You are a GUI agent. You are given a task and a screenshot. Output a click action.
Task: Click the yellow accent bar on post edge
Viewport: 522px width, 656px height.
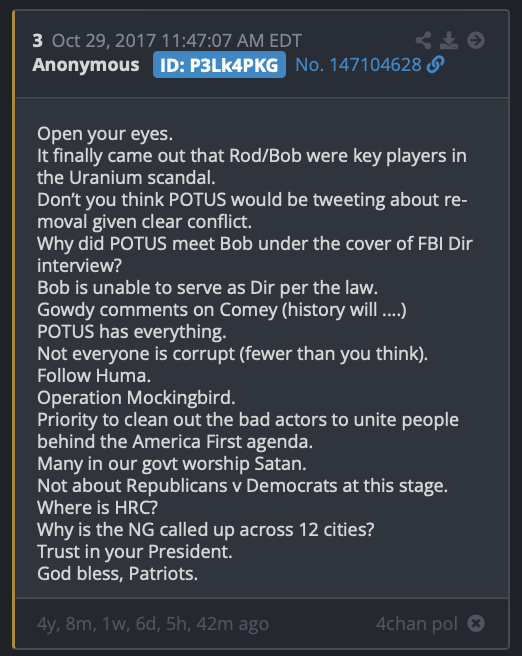(14, 330)
